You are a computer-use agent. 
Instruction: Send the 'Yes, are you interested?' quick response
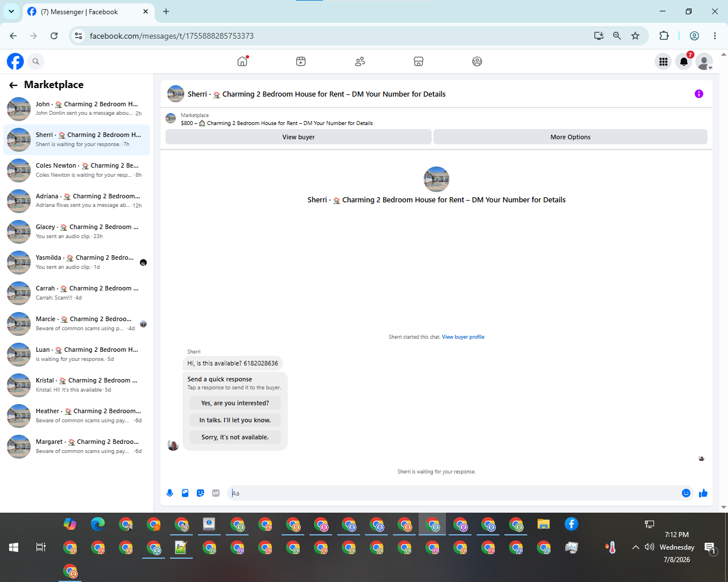tap(235, 403)
